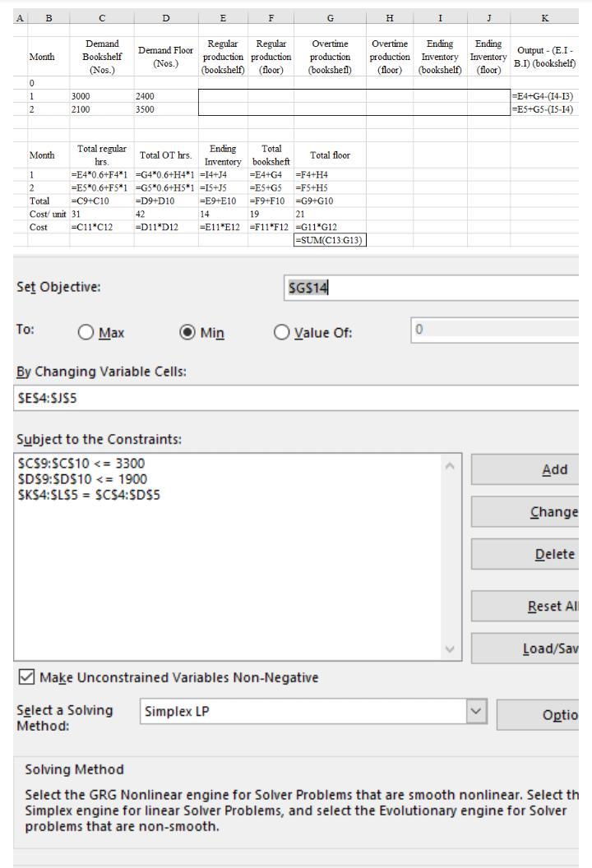Click the Load/Save button
This screenshot has height=868, width=592.
pos(525,649)
